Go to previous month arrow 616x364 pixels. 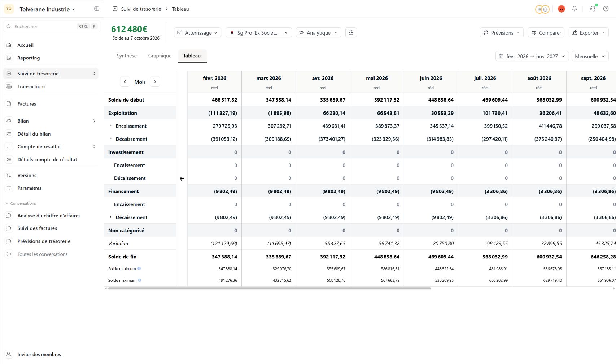125,82
